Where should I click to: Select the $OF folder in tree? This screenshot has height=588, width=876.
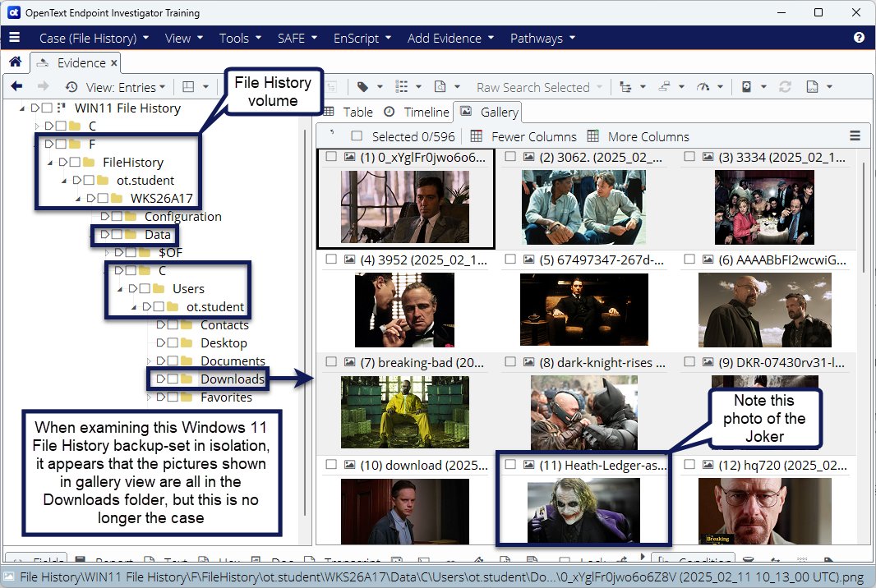coord(170,252)
